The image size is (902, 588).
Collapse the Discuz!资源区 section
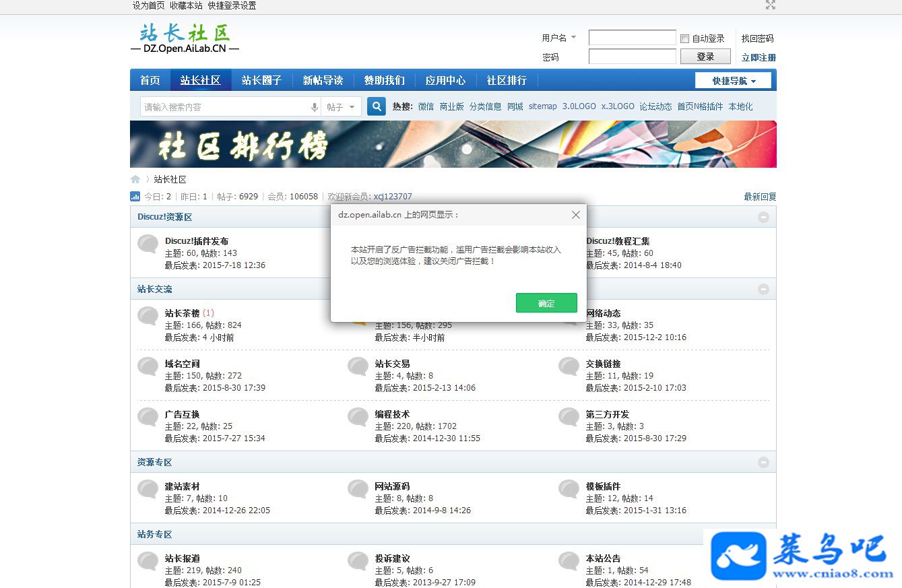(763, 217)
